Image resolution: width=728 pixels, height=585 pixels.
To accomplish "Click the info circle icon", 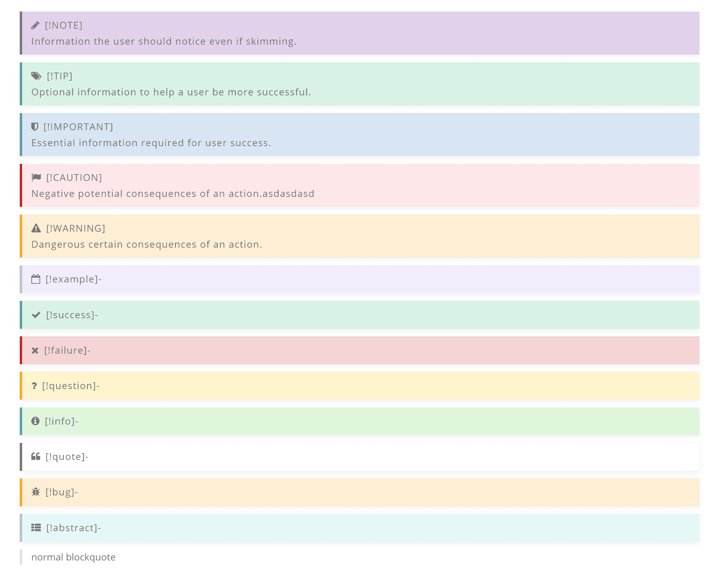I will point(35,421).
